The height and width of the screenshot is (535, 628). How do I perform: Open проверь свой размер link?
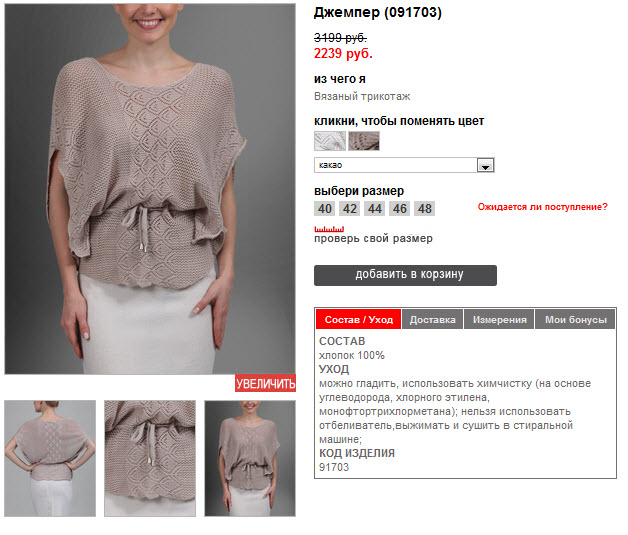[373, 239]
